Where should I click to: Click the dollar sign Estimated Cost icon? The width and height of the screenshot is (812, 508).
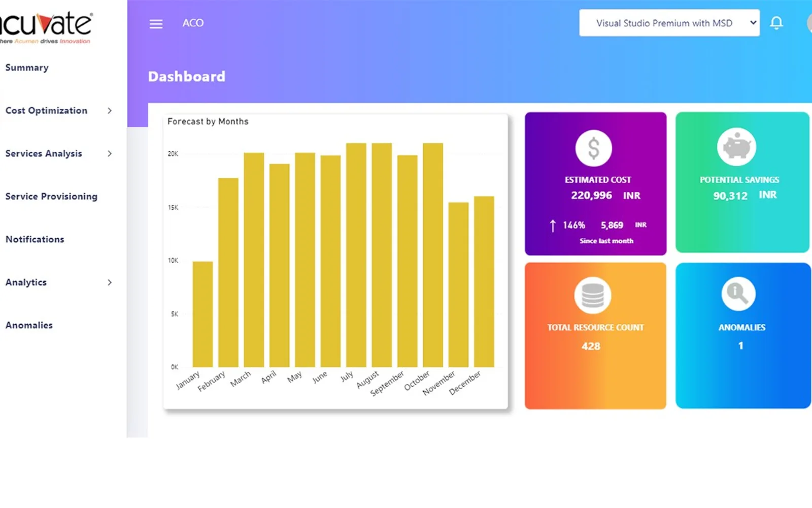tap(593, 148)
